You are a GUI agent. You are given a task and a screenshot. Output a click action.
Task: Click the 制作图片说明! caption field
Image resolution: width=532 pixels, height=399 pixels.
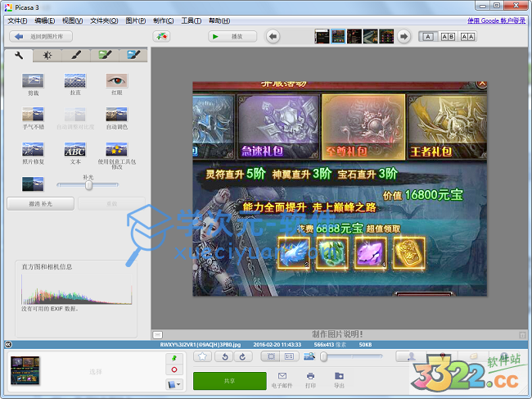(x=337, y=334)
